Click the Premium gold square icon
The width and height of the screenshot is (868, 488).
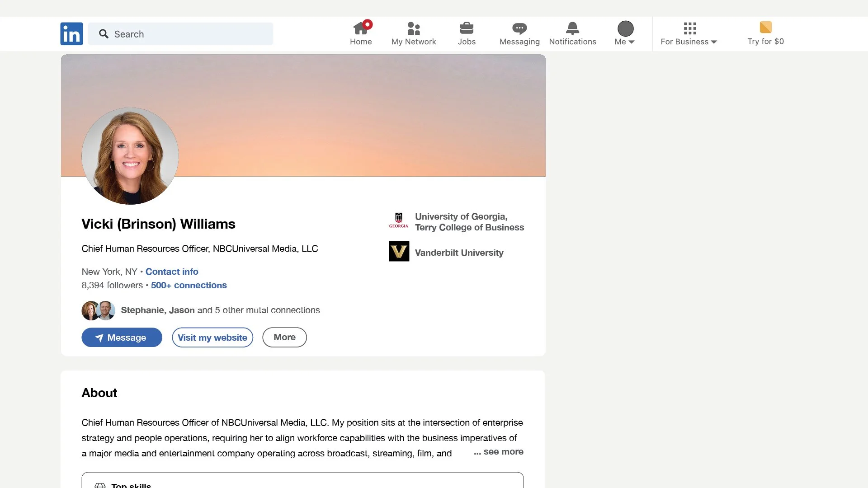point(766,27)
